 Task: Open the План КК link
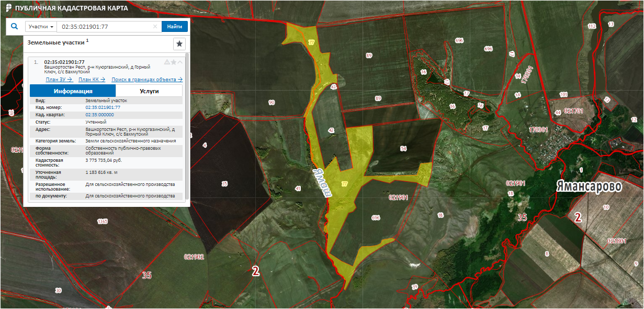click(x=92, y=80)
